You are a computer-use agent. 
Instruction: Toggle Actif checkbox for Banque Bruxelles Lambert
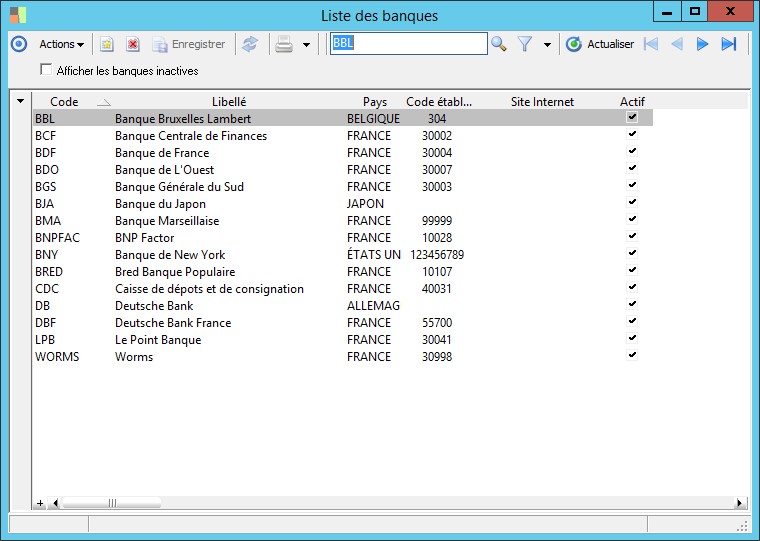pos(632,118)
